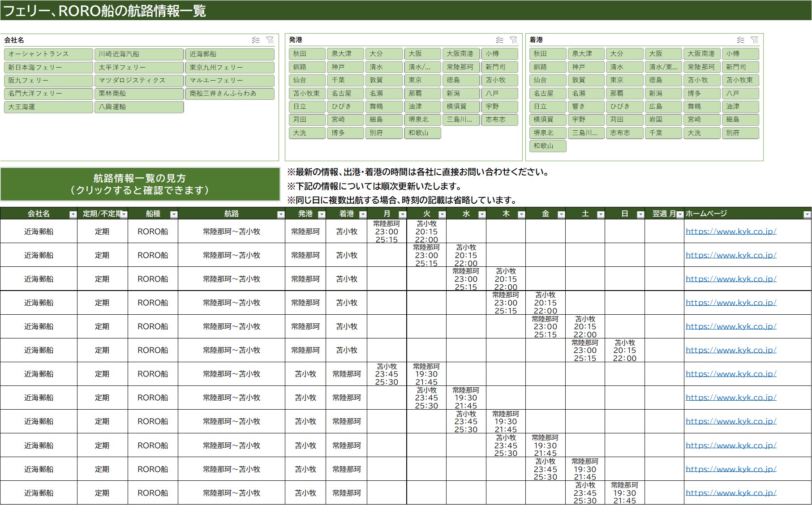Select 和歌山 in 着港 slicer

(x=548, y=146)
